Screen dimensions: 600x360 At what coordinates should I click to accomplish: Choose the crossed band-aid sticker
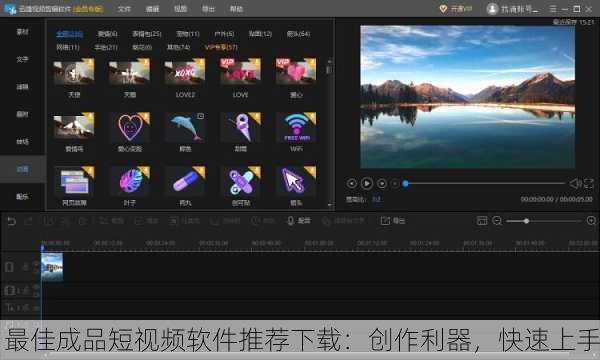[241, 181]
